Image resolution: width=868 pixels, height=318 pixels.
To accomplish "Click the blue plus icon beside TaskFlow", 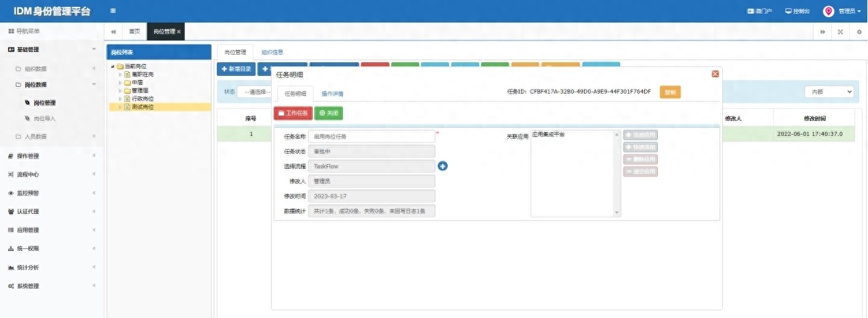I will click(442, 166).
